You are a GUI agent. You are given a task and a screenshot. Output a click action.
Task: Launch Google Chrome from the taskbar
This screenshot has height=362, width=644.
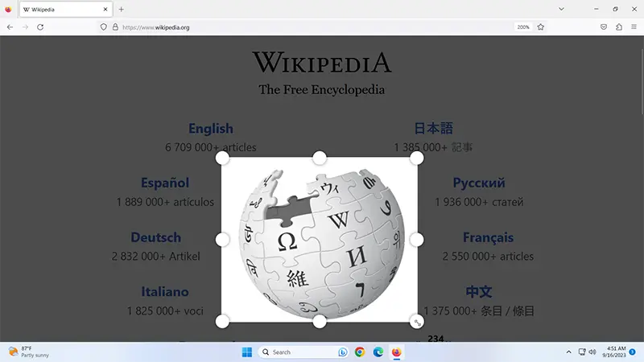tap(360, 352)
